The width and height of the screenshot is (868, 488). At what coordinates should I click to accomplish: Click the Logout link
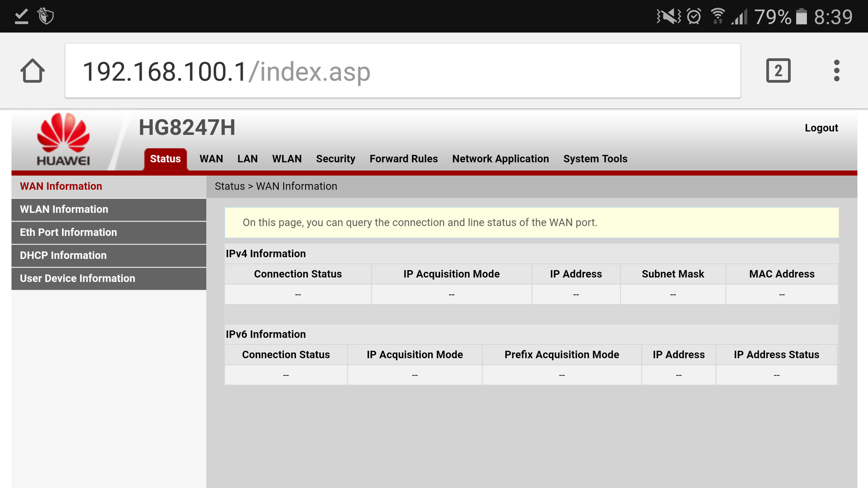(x=821, y=128)
